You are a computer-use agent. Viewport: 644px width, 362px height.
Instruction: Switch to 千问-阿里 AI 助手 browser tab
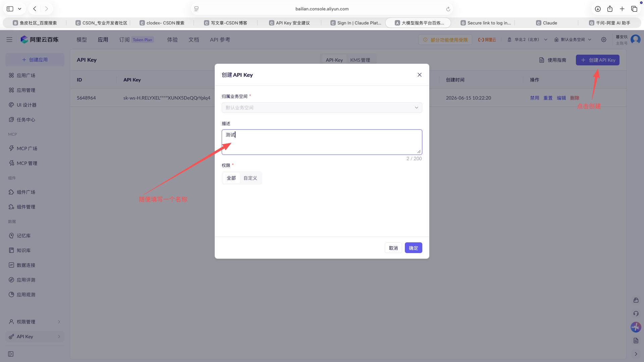610,23
